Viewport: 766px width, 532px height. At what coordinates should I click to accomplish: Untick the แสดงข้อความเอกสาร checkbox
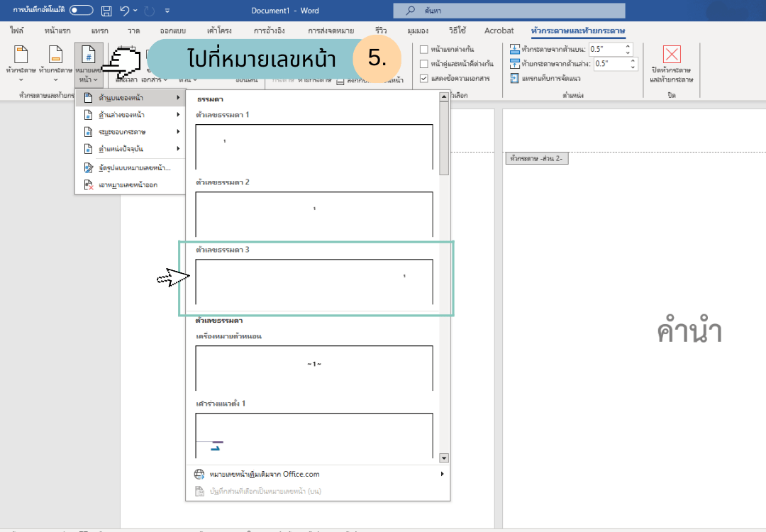point(424,78)
